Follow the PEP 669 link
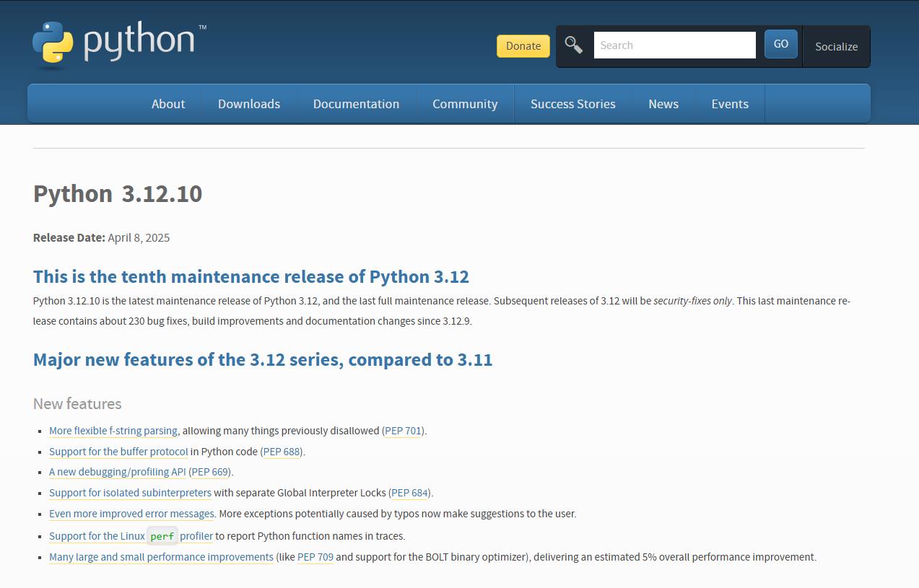This screenshot has height=588, width=919. 211,472
